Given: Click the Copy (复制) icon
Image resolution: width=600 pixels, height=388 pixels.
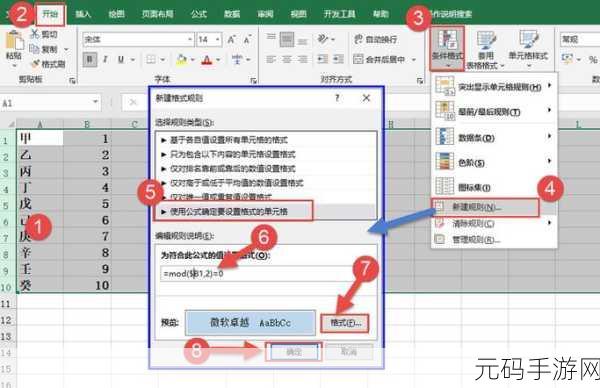Looking at the screenshot, I should 35,49.
